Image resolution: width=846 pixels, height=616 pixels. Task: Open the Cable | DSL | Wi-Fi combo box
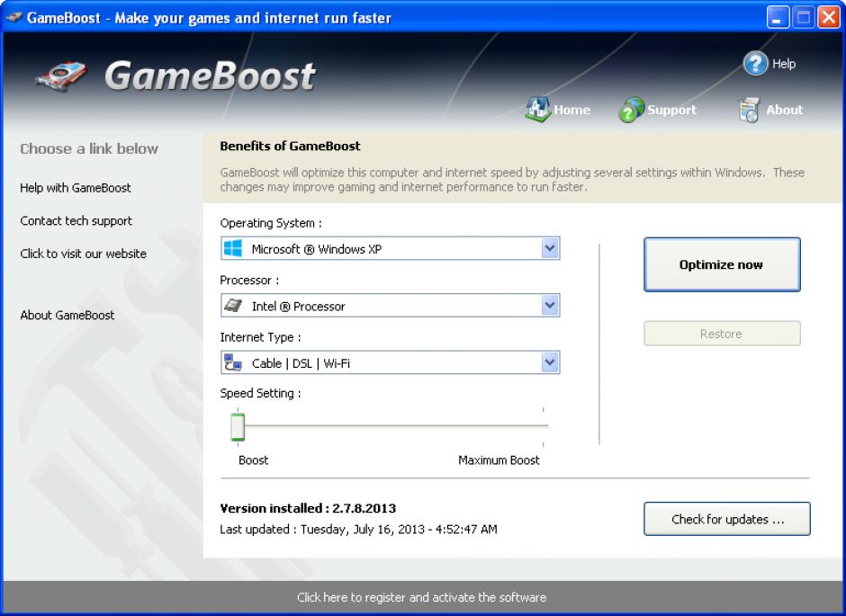click(x=390, y=362)
